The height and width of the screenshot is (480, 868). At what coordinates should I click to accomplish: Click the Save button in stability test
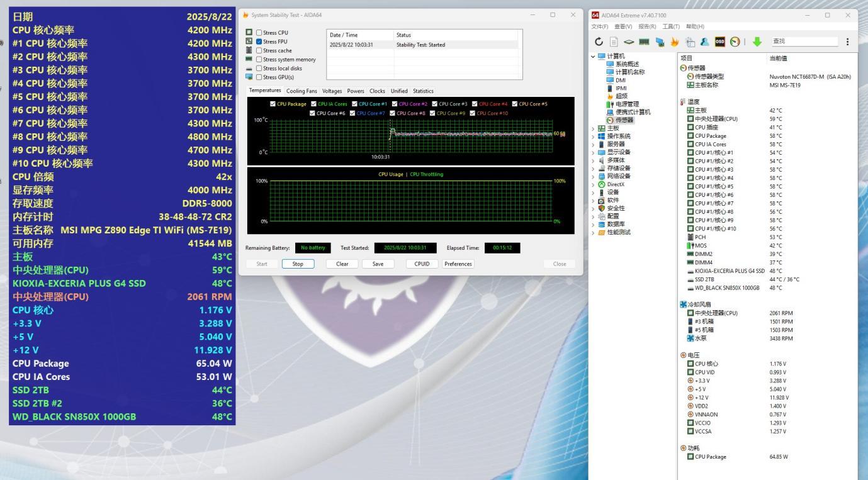click(x=378, y=264)
